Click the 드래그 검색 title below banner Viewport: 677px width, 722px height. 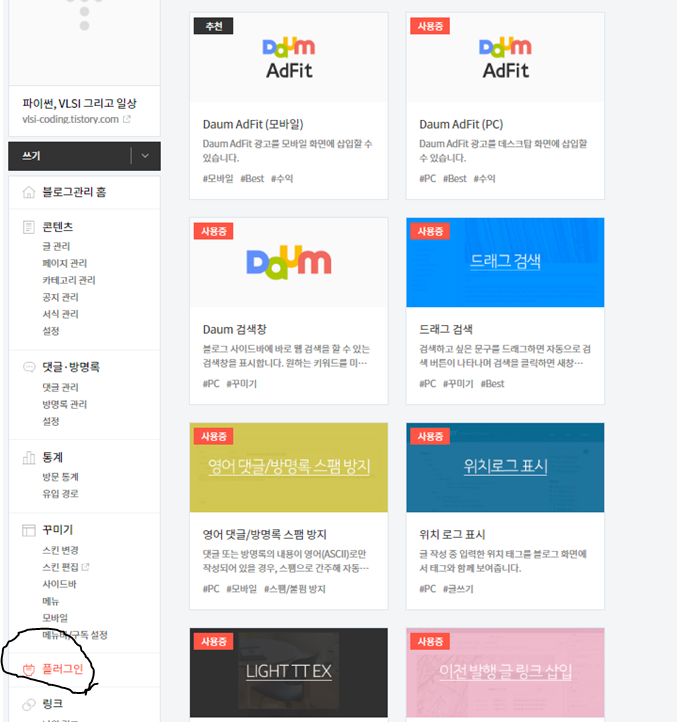[446, 330]
